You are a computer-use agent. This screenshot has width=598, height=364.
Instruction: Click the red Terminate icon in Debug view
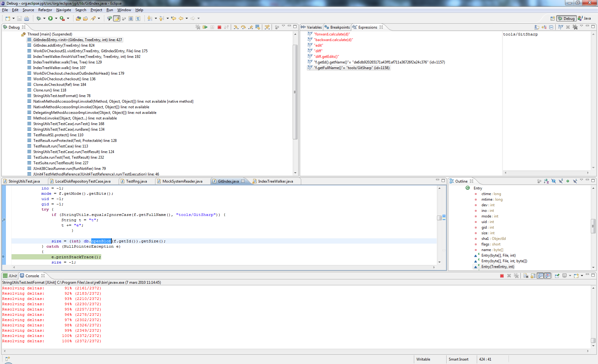pyautogui.click(x=219, y=27)
